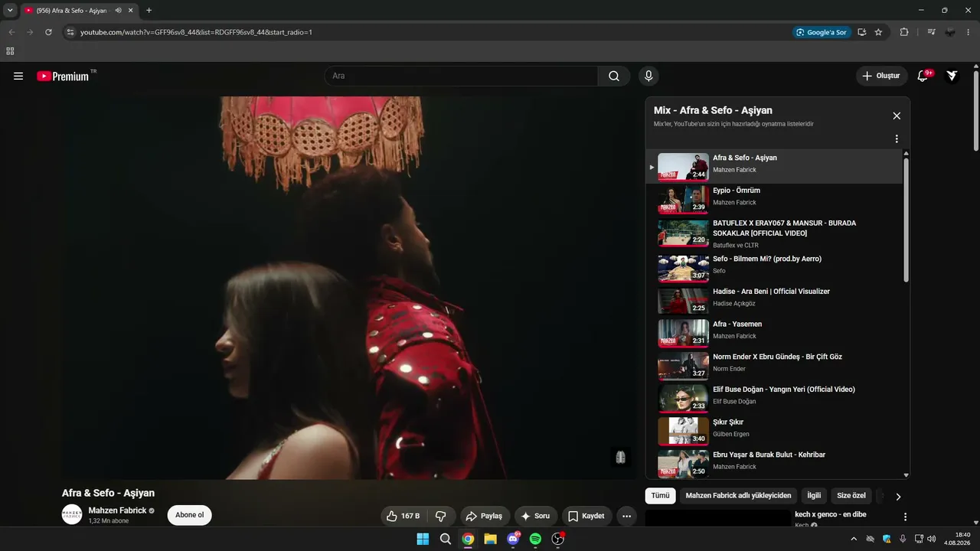Click the magnifier search button
This screenshot has height=551, width=980.
tap(614, 76)
